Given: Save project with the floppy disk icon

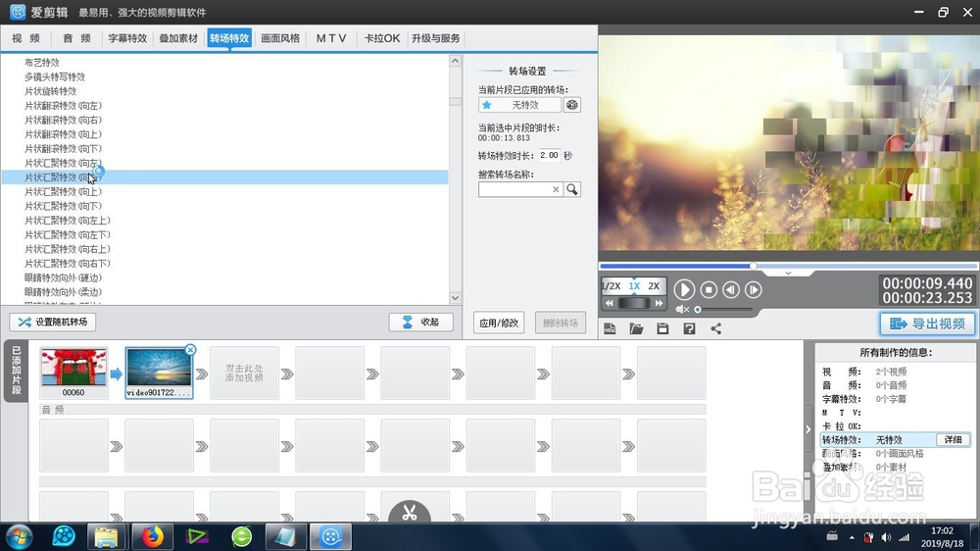Looking at the screenshot, I should point(662,328).
